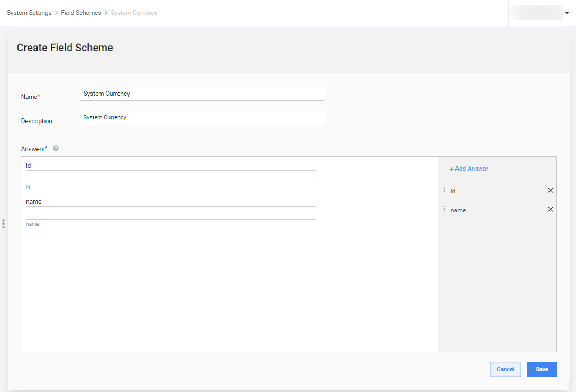Remove the name answer
Viewport: 576px width, 392px height.
550,209
